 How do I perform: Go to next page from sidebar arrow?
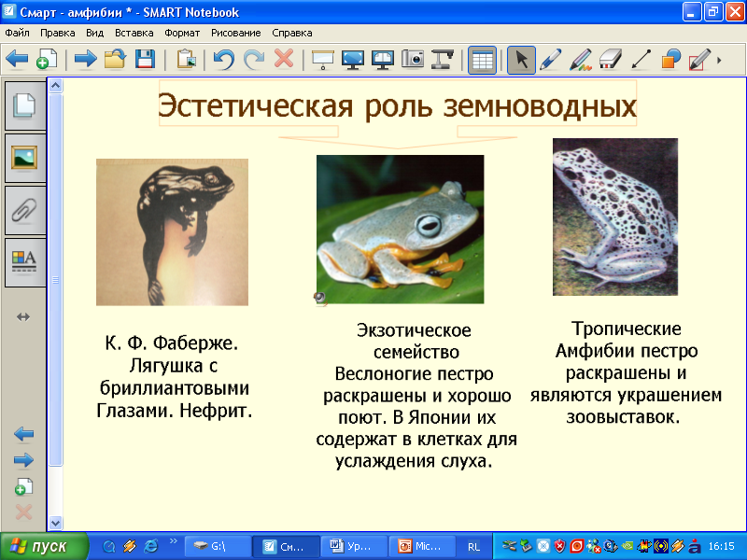click(x=24, y=460)
